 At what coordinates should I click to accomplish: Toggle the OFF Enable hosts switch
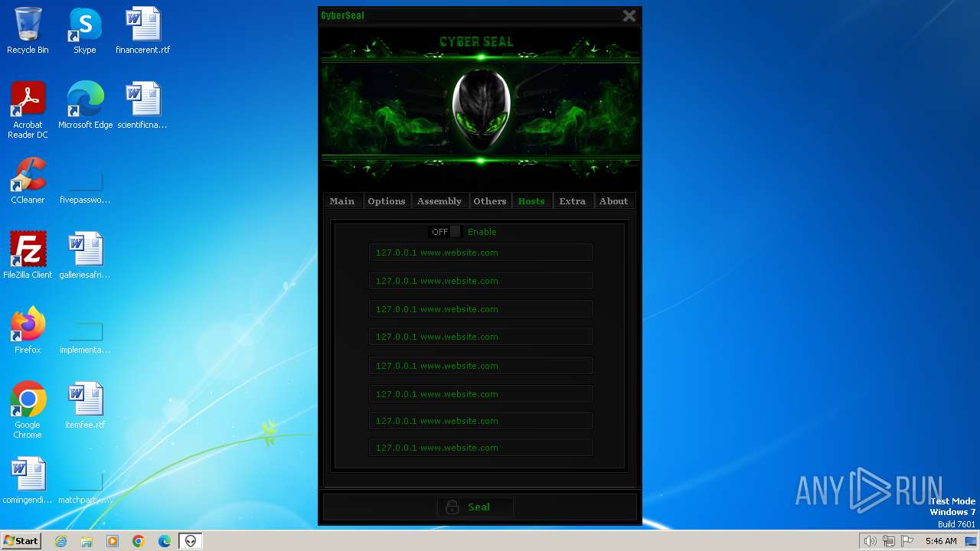point(446,232)
